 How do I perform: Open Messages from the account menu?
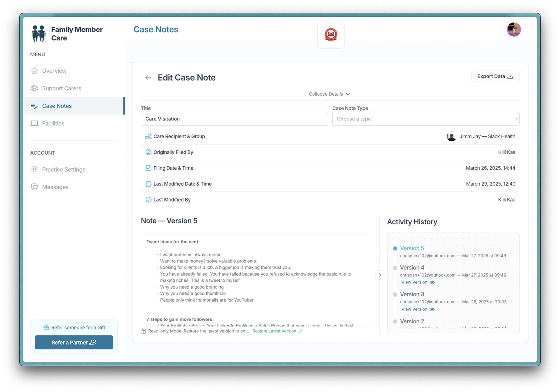point(74,187)
